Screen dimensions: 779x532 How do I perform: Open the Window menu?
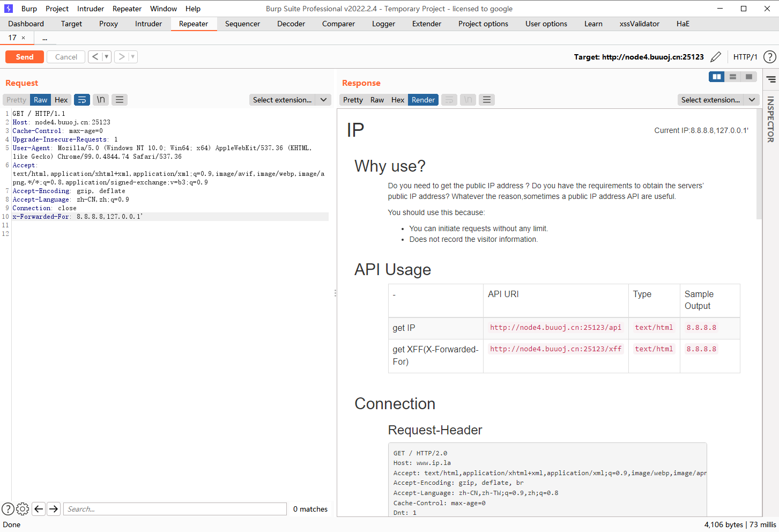point(164,9)
